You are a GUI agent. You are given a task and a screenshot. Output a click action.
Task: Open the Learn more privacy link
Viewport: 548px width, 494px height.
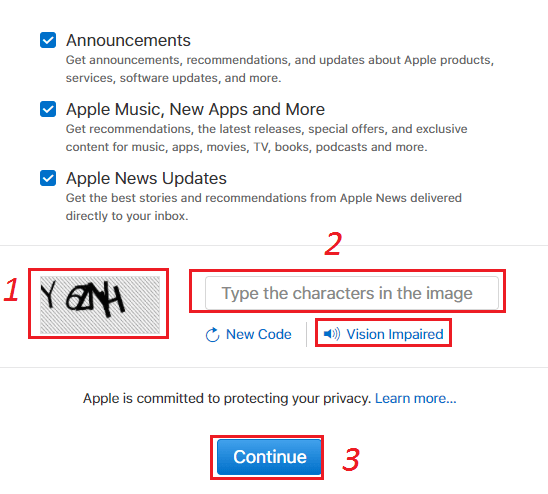click(x=416, y=398)
